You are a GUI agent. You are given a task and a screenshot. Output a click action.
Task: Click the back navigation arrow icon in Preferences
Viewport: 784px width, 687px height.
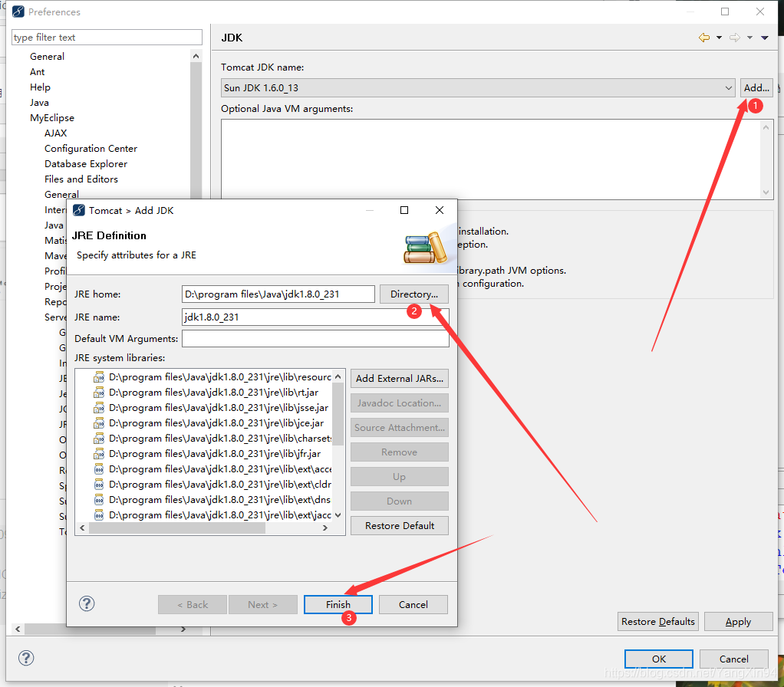click(704, 38)
